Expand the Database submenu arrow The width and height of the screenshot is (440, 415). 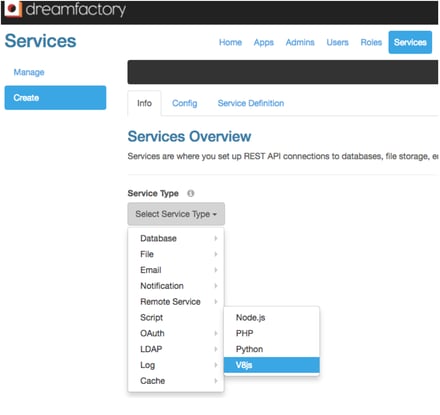216,238
